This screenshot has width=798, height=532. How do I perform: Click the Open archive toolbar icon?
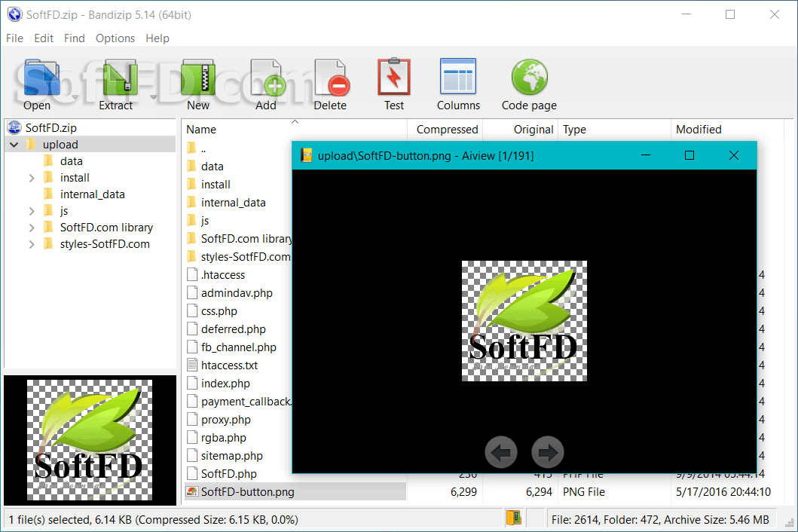pyautogui.click(x=41, y=78)
